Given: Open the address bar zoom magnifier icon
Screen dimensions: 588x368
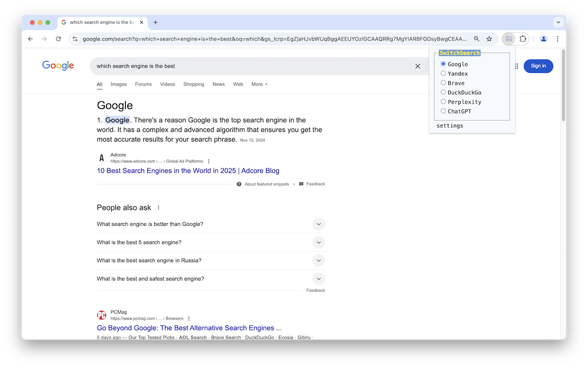Looking at the screenshot, I should 477,39.
